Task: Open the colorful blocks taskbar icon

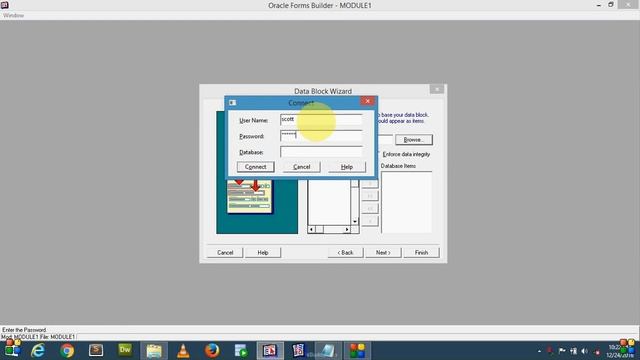Action: click(x=357, y=351)
